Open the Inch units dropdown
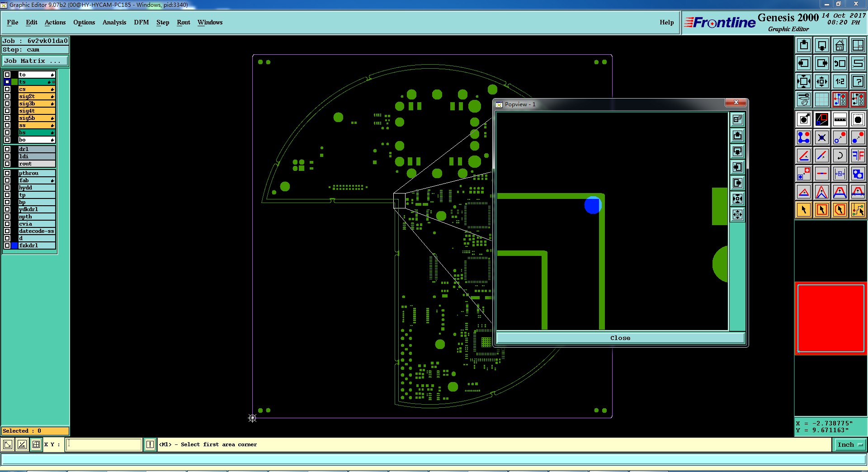The image size is (868, 472). (x=849, y=445)
